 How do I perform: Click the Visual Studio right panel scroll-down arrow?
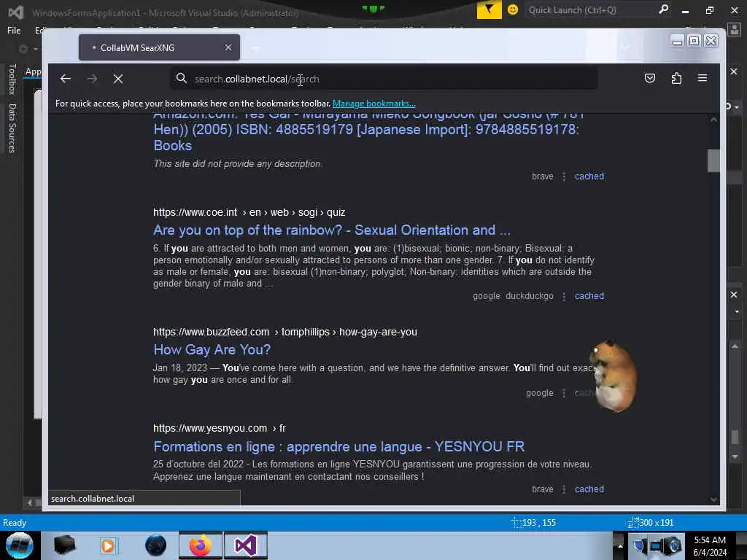click(735, 456)
